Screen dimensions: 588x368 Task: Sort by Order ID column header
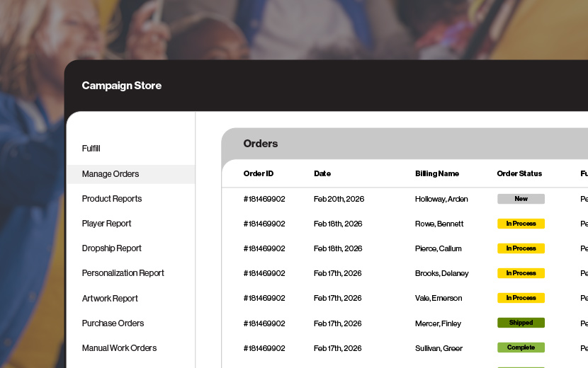(x=259, y=173)
